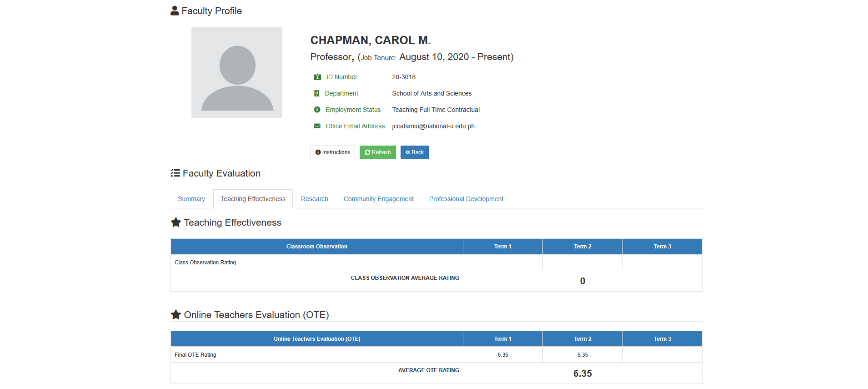Open the Community Engagement tab
868x389 pixels.
click(x=379, y=199)
